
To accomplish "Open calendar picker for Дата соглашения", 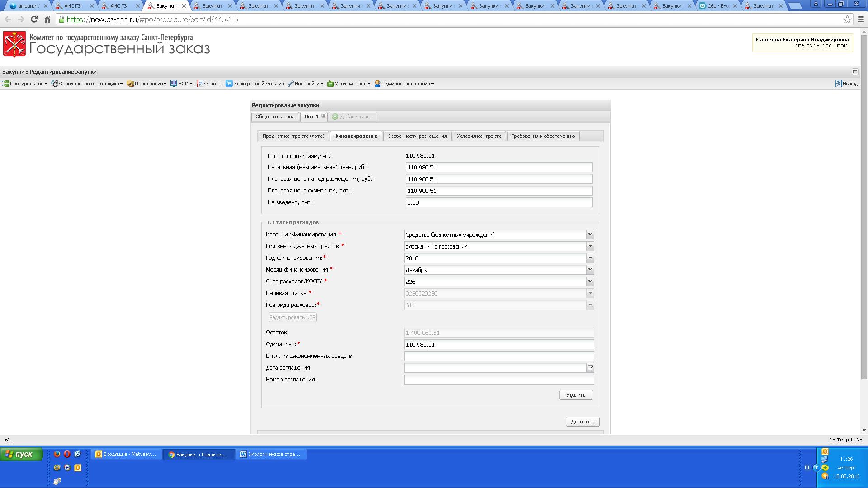I will click(x=590, y=368).
